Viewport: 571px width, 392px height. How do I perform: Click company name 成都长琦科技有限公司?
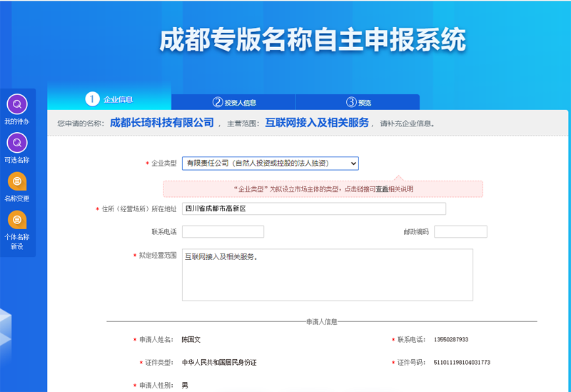coord(162,123)
